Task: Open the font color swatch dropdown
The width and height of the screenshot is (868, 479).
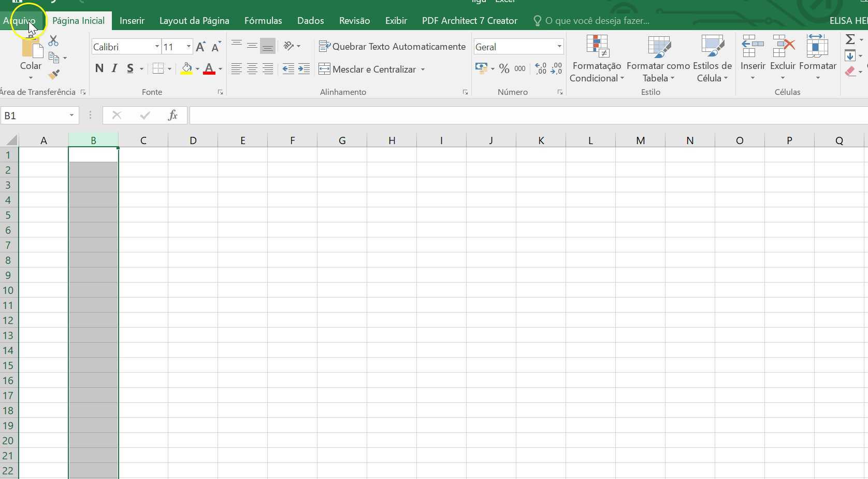Action: 220,69
